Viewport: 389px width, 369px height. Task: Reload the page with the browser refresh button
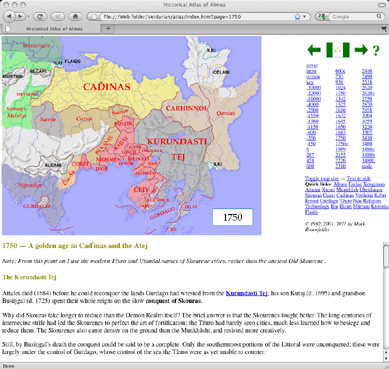40,16
